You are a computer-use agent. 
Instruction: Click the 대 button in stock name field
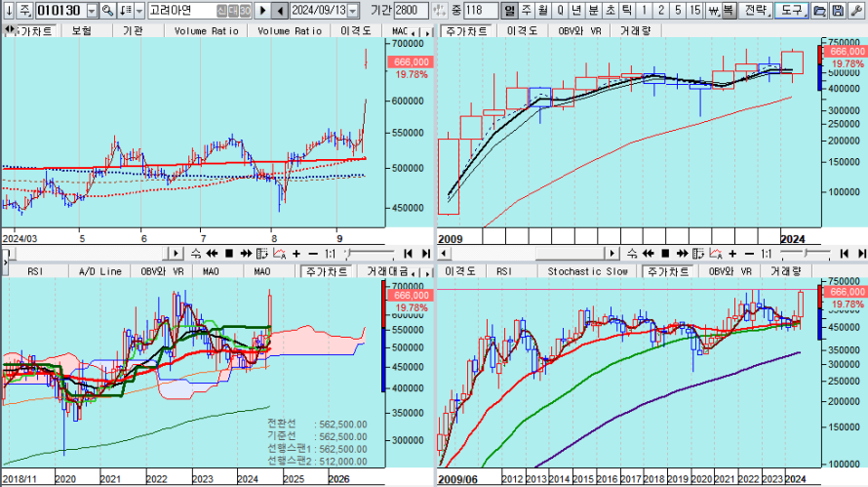pyautogui.click(x=232, y=11)
